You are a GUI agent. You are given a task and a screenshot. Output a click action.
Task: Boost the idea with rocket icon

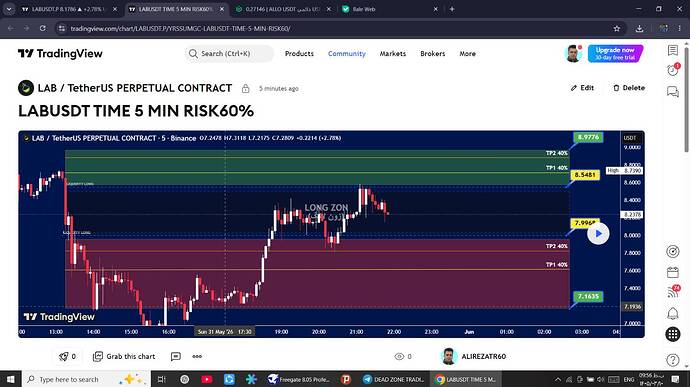[x=67, y=356]
